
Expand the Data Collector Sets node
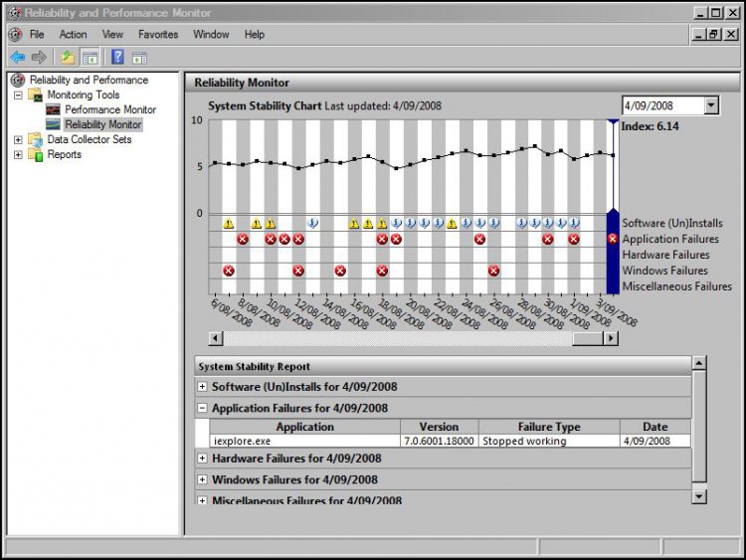tap(18, 140)
